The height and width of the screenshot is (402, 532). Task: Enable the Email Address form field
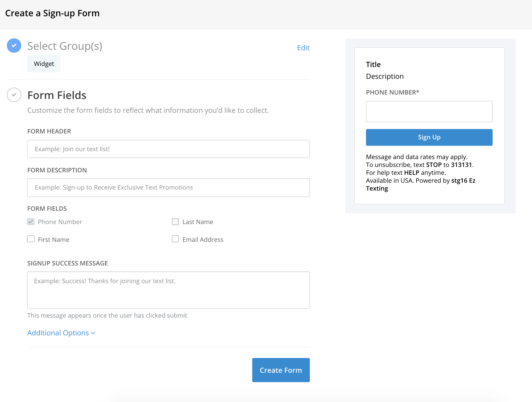pyautogui.click(x=175, y=239)
